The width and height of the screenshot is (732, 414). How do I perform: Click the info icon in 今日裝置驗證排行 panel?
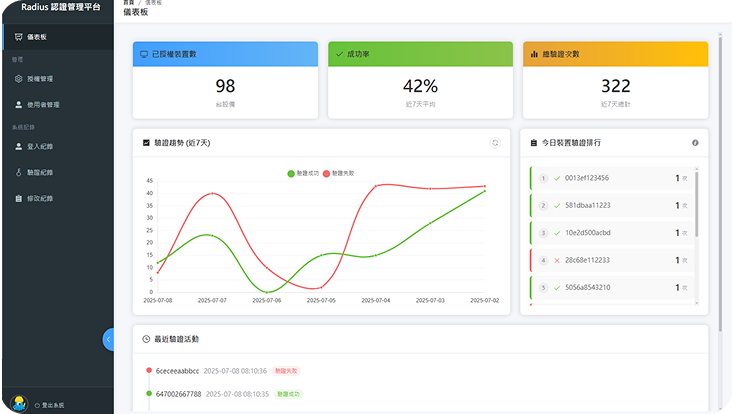[x=695, y=143]
